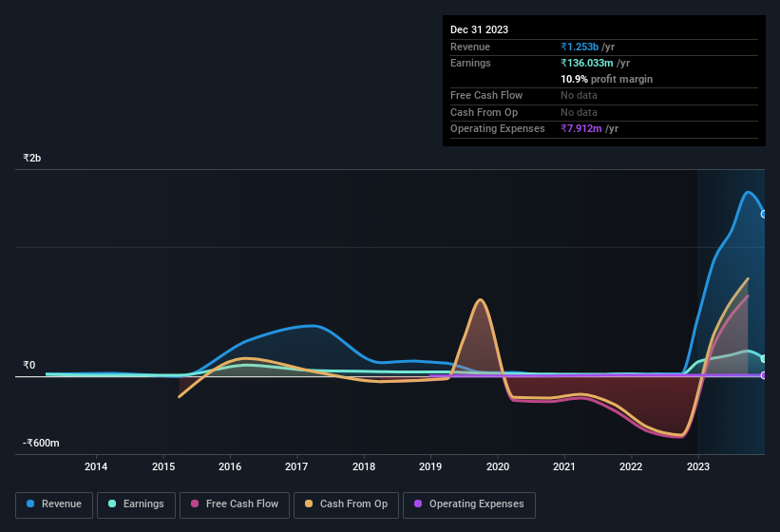780x532 pixels.
Task: Click the Earnings endpoint marker at chart's right edge
Action: (x=764, y=359)
